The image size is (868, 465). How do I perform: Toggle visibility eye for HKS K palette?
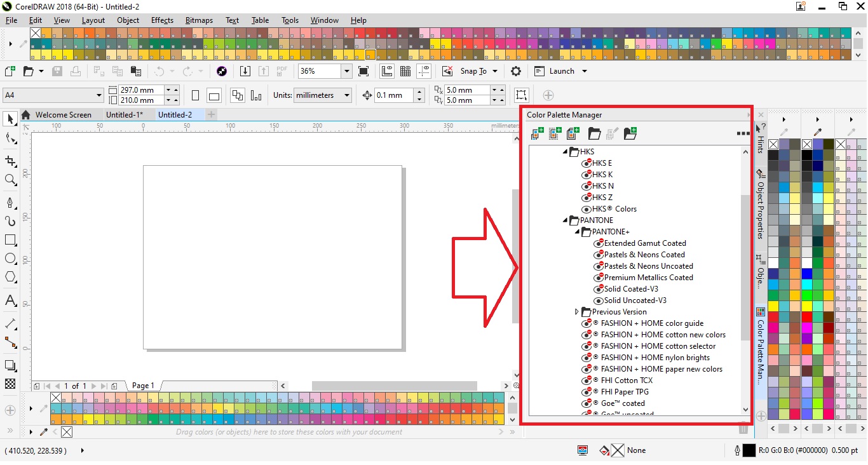(x=587, y=175)
